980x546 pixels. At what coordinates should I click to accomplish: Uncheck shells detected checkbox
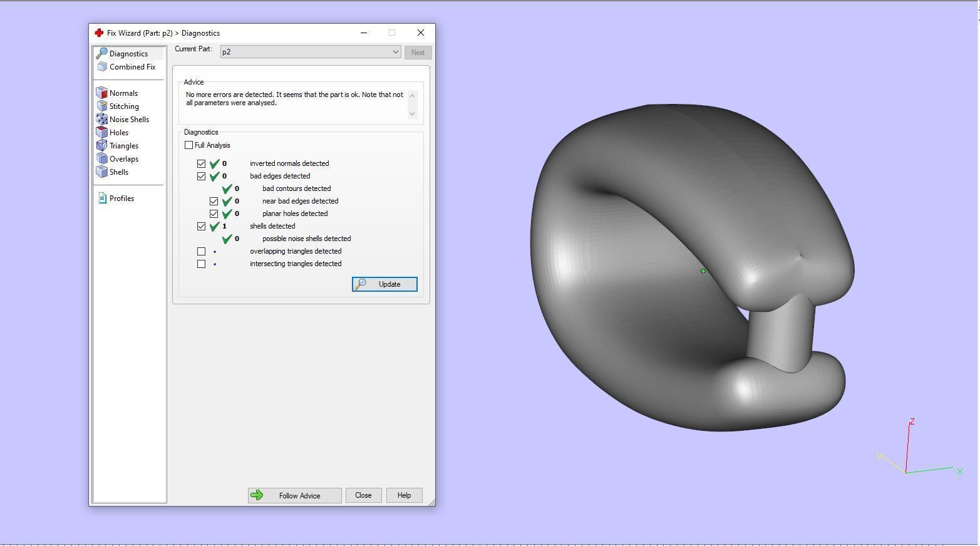point(201,227)
